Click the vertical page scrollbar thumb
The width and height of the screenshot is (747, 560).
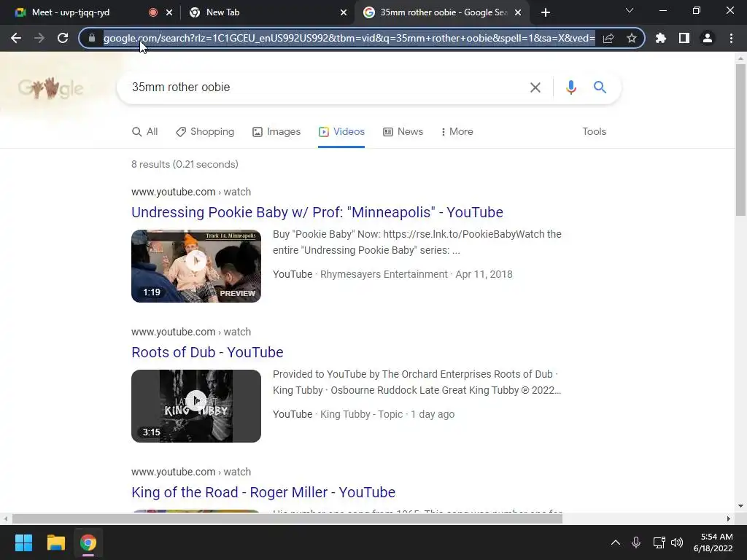pos(740,139)
